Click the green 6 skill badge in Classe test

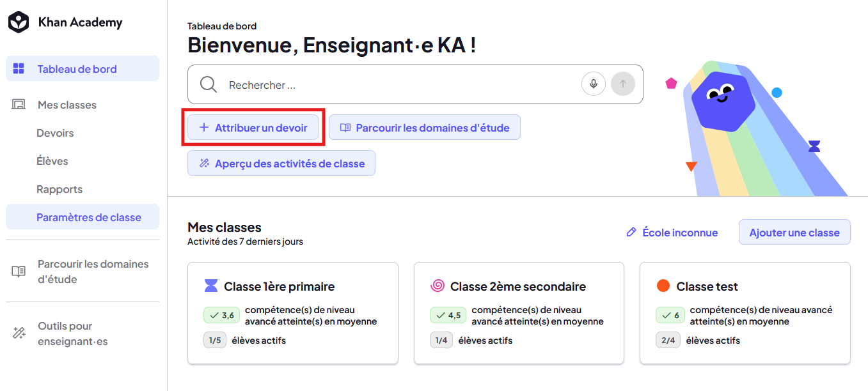pyautogui.click(x=670, y=315)
